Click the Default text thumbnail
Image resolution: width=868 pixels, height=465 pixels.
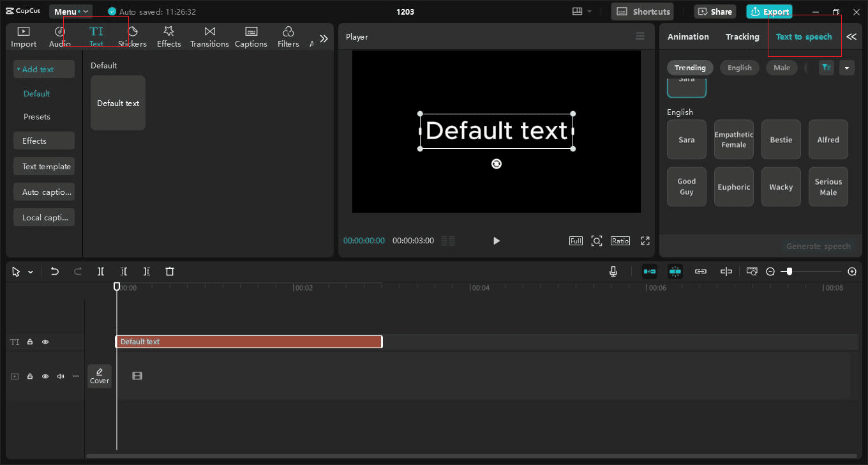(118, 103)
